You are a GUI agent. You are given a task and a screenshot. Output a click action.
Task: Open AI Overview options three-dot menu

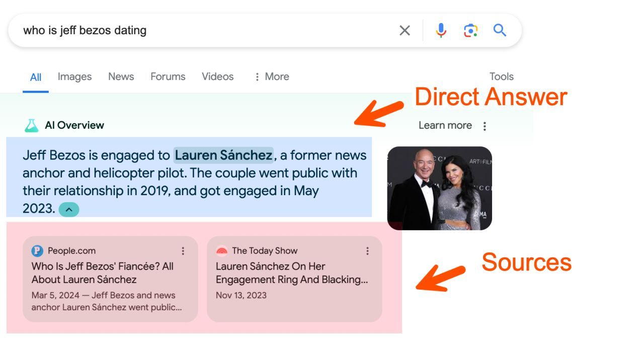[x=485, y=126]
